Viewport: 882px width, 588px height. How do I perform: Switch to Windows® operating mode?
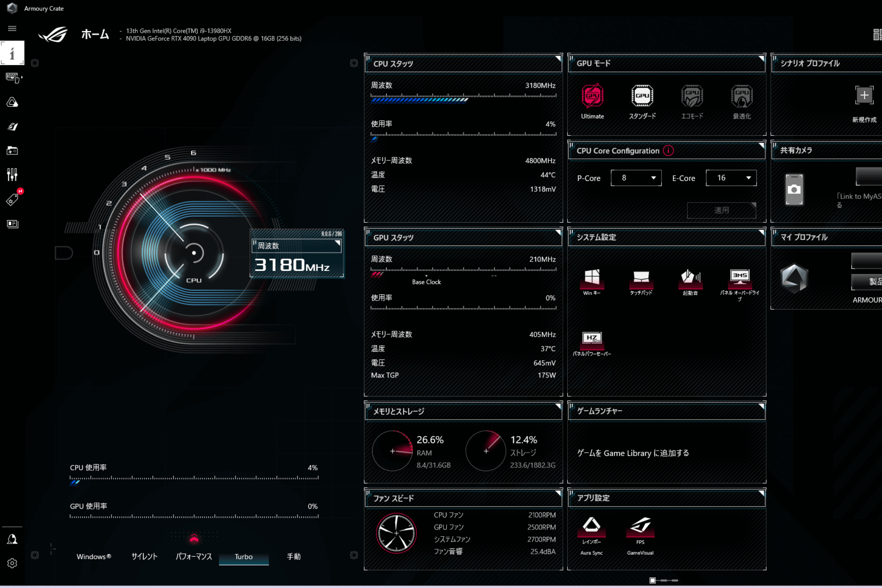click(x=94, y=557)
